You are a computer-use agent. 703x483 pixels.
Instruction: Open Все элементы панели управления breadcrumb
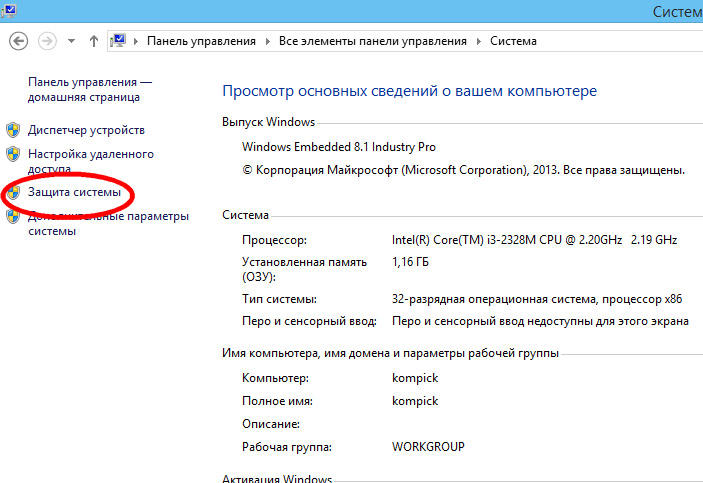[373, 41]
